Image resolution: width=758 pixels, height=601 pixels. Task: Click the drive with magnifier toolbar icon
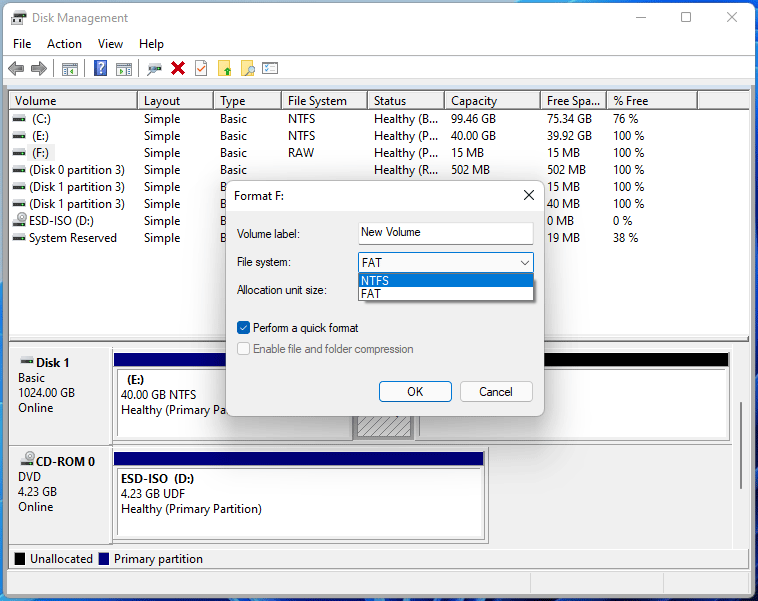coord(154,69)
